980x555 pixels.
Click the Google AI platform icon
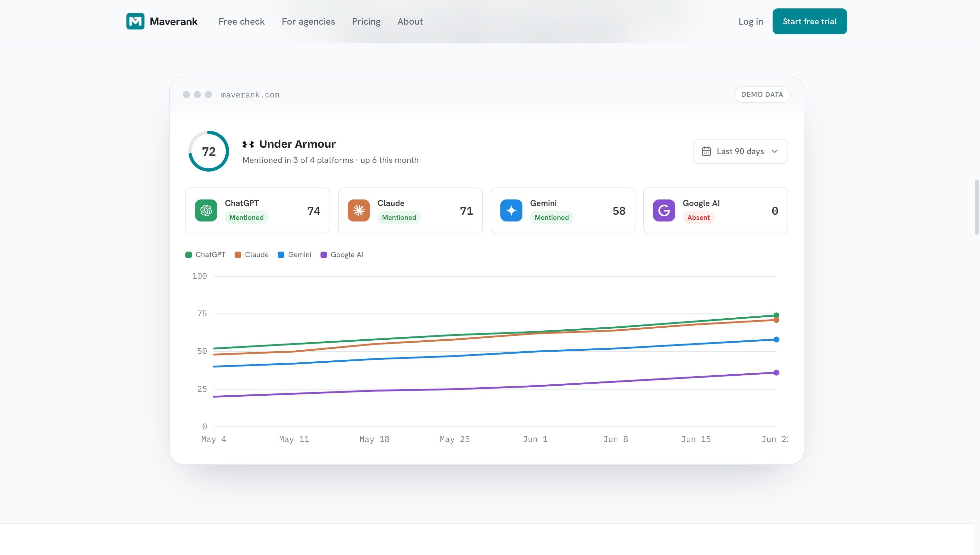pos(664,210)
